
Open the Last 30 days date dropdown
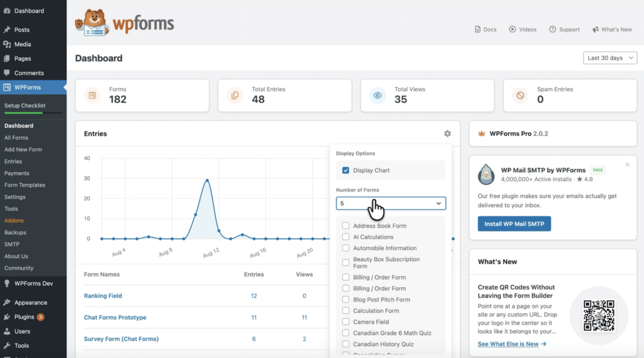click(x=610, y=58)
